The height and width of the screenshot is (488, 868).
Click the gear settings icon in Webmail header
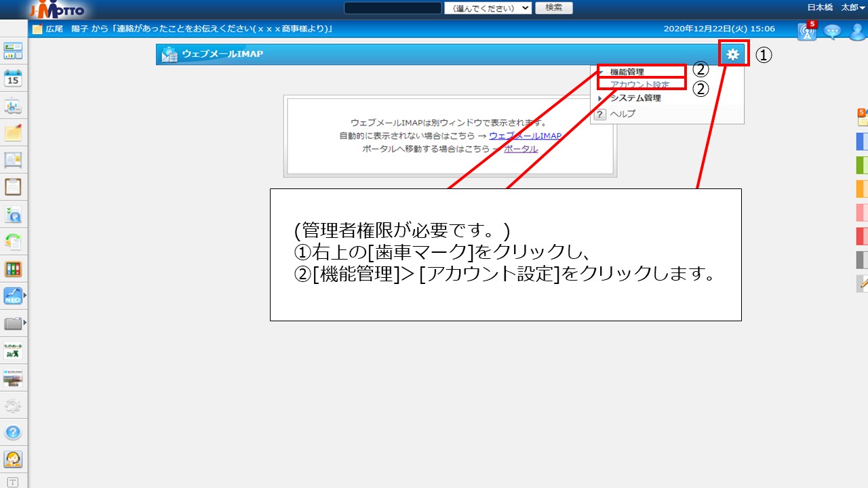(732, 55)
